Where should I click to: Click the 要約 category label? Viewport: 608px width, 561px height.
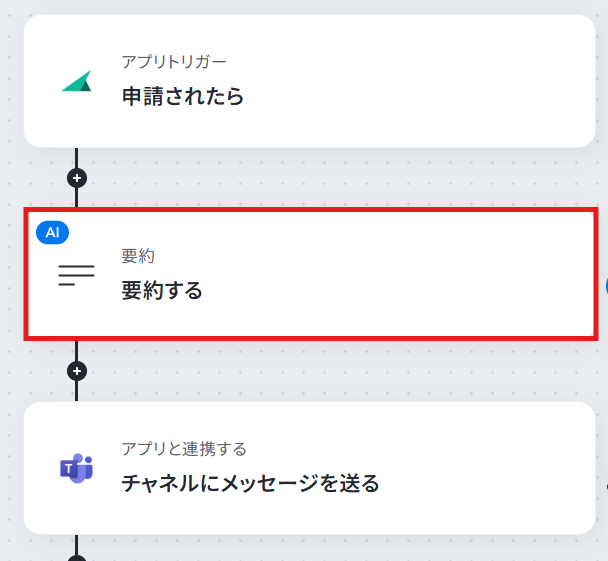coord(138,256)
